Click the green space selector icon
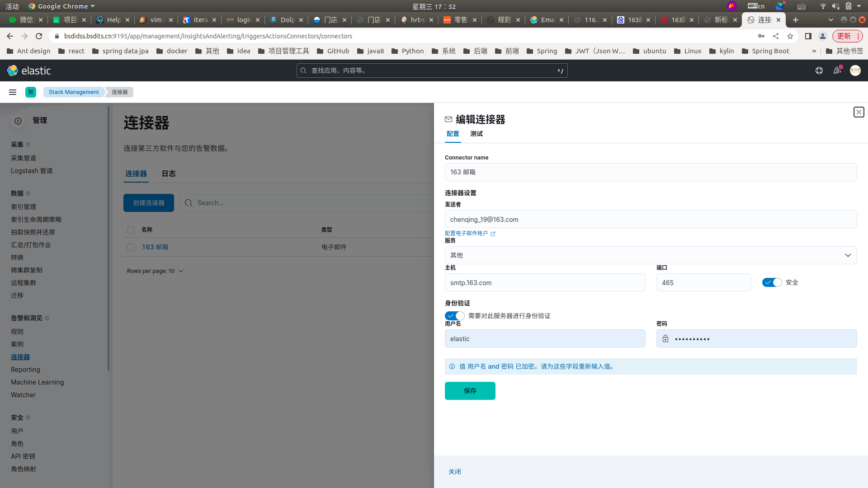868x488 pixels. tap(31, 92)
